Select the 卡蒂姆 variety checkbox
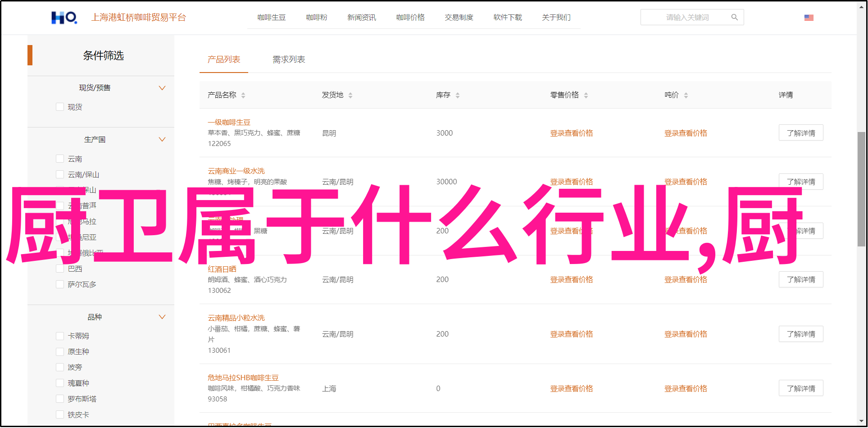This screenshot has width=868, height=428. tap(60, 336)
